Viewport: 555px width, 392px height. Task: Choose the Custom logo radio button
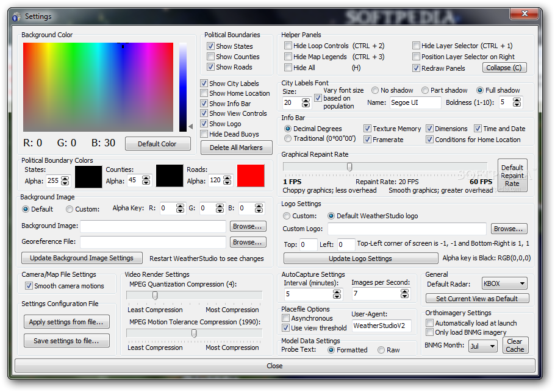pos(287,216)
